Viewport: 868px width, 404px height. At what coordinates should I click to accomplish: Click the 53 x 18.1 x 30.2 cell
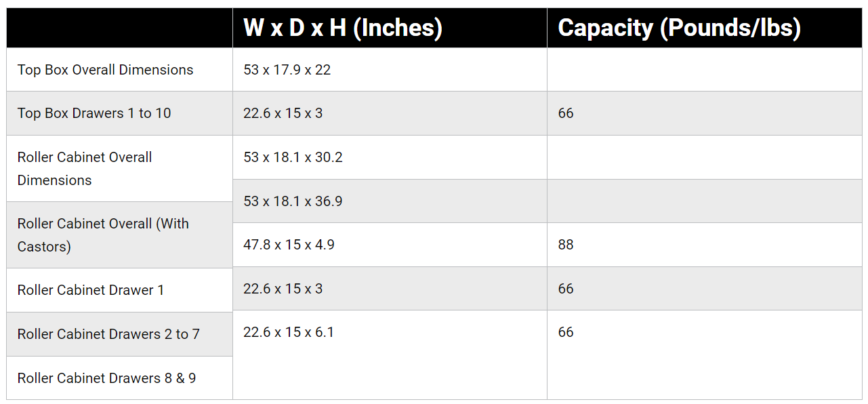click(390, 157)
